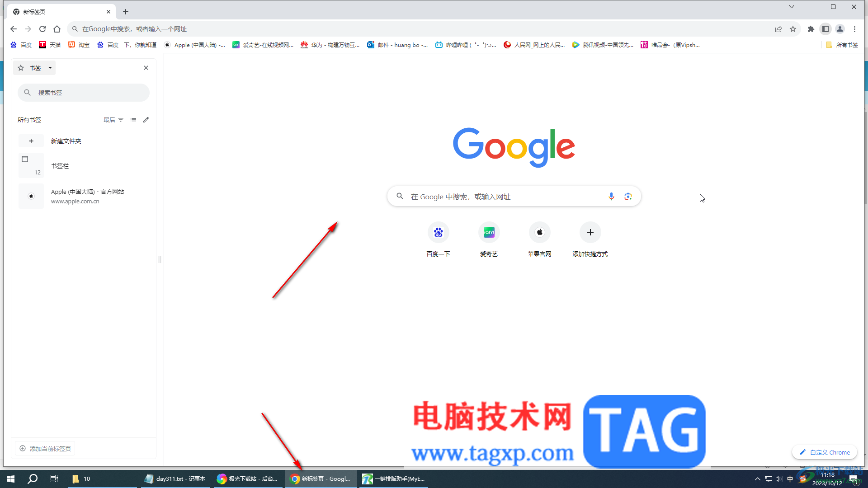Open the 百度一下，你就知道 bookmark
The image size is (868, 488).
pyautogui.click(x=127, y=45)
